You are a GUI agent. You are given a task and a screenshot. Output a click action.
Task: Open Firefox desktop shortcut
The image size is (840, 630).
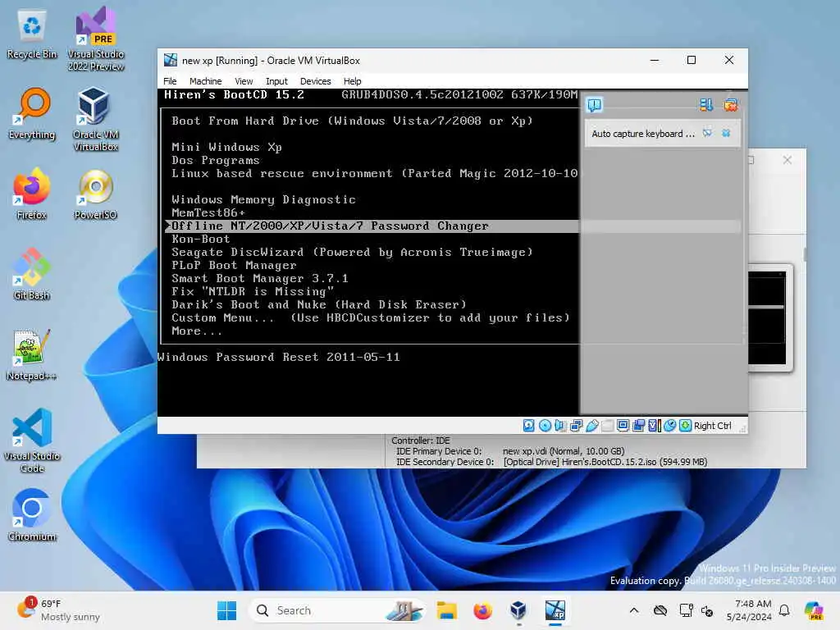pyautogui.click(x=32, y=194)
